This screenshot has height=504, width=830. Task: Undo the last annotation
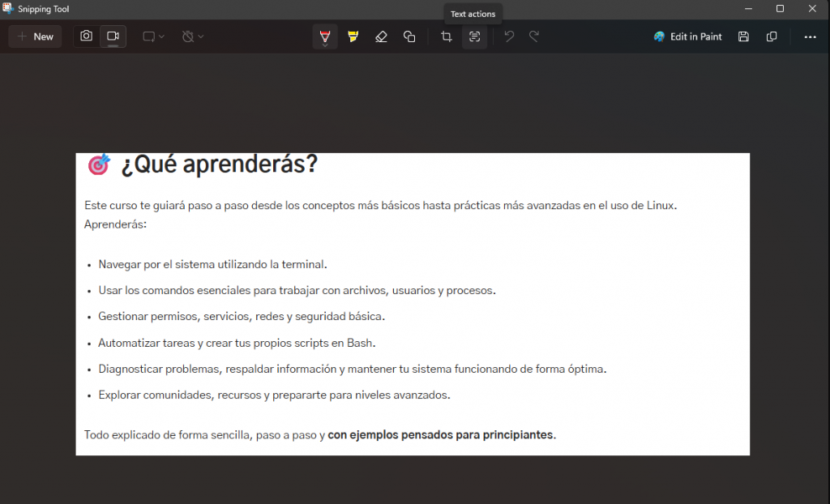(509, 36)
